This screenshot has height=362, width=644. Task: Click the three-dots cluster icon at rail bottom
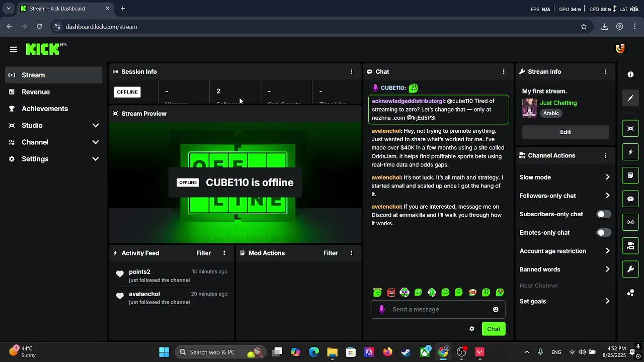pyautogui.click(x=630, y=293)
